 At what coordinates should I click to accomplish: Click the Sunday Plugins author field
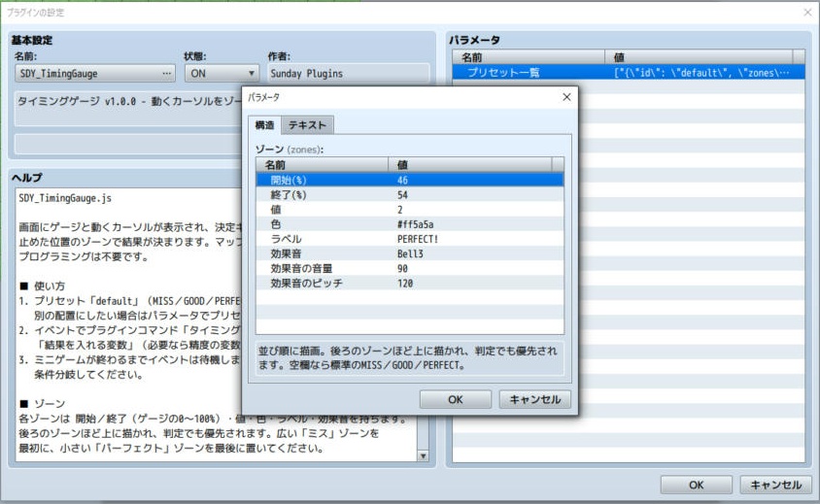[348, 74]
